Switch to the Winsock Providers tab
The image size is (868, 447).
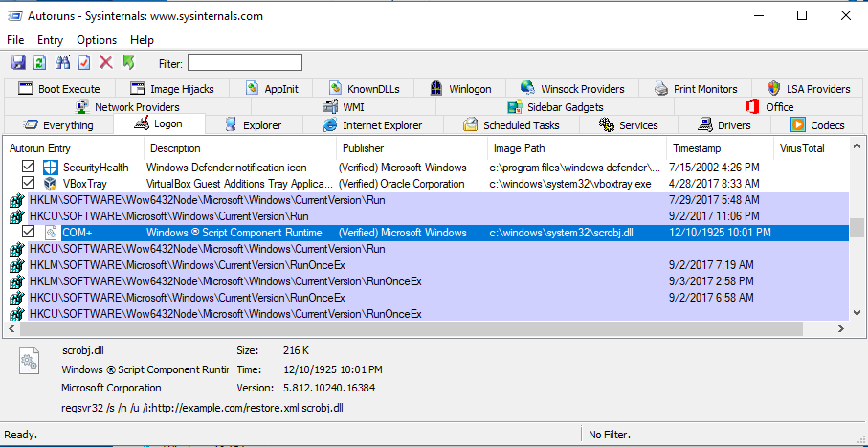pyautogui.click(x=572, y=89)
